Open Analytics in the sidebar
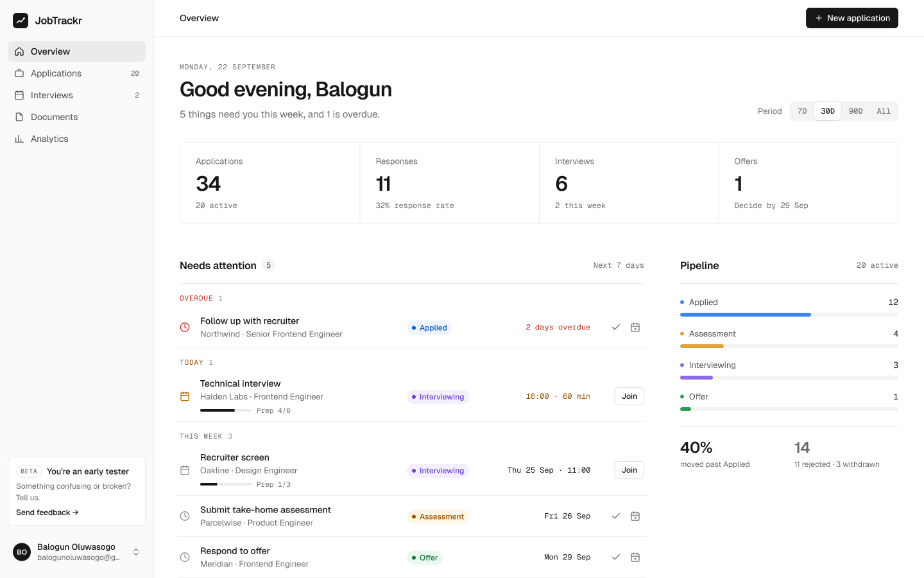The image size is (924, 578). click(76, 139)
